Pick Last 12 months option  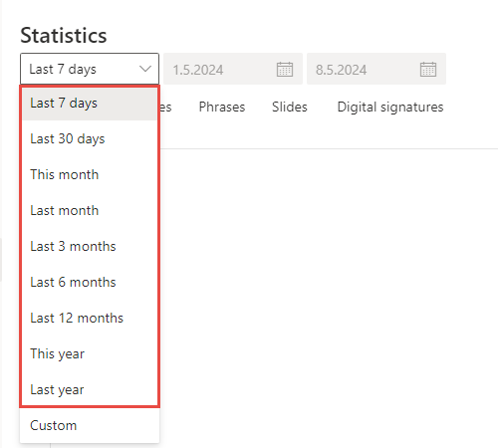click(90, 318)
